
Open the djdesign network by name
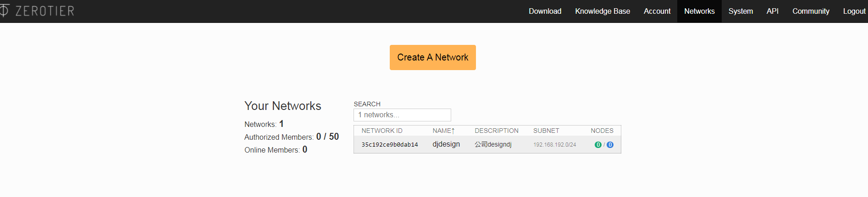446,144
